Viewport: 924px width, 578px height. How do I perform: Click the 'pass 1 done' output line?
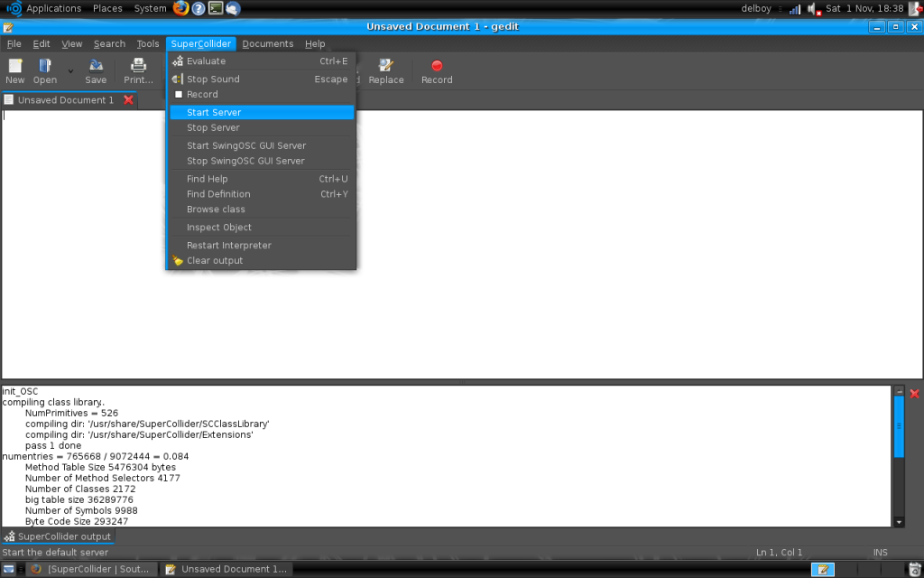click(53, 446)
